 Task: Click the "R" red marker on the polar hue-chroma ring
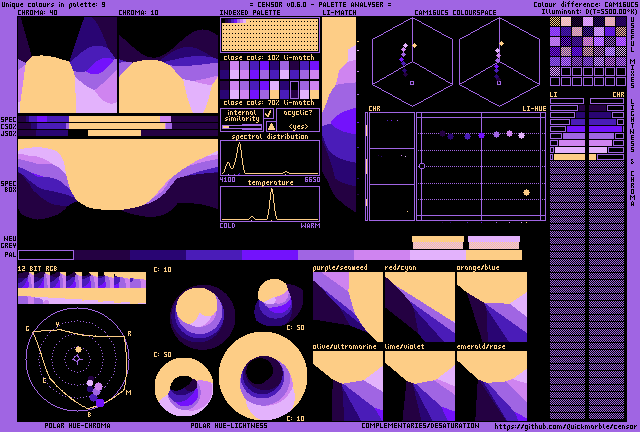(129, 334)
